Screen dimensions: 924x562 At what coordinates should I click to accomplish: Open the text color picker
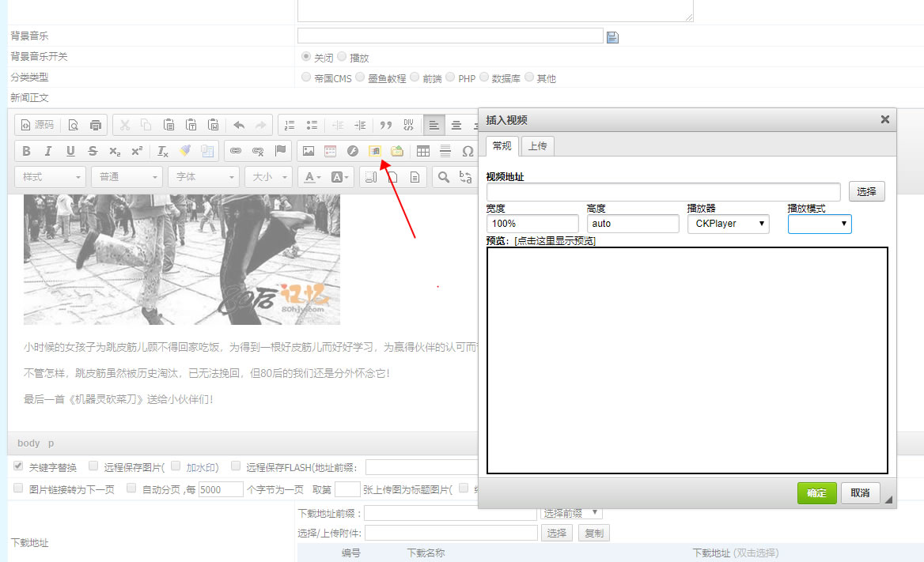coord(312,177)
